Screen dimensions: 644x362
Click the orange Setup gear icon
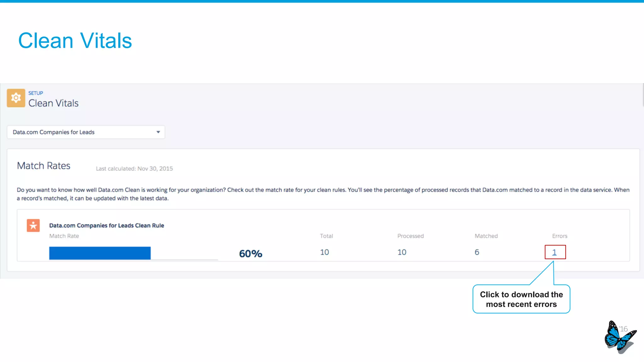(16, 98)
